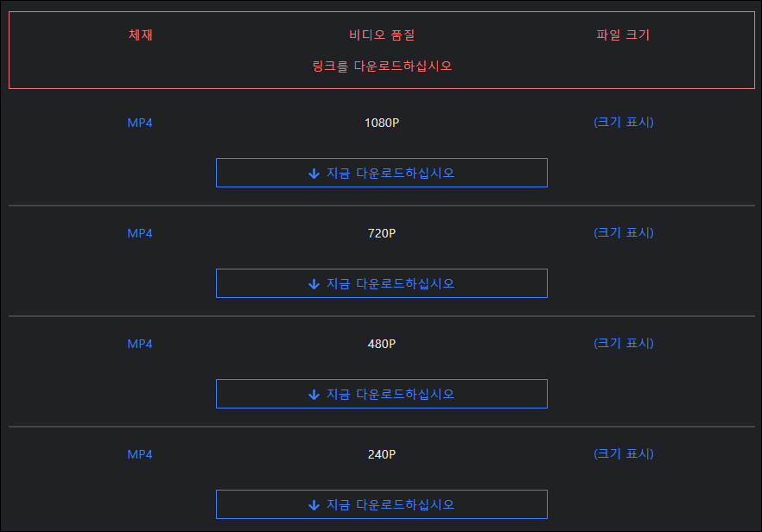Select the MP4 link in the 480P row

(140, 343)
